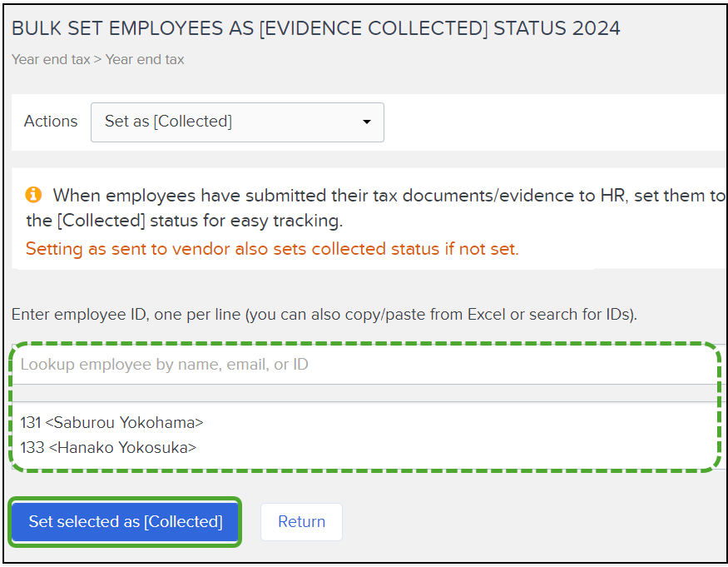Image resolution: width=728 pixels, height=567 pixels.
Task: Click the Return button
Action: pyautogui.click(x=301, y=521)
